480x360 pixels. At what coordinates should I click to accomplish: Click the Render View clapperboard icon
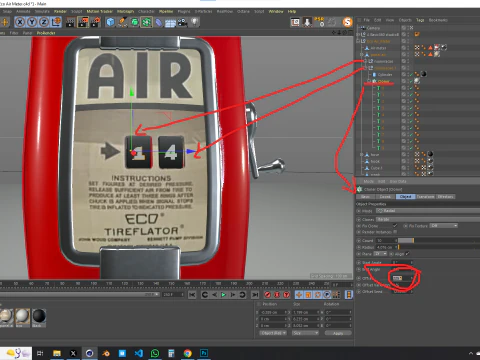point(70,22)
